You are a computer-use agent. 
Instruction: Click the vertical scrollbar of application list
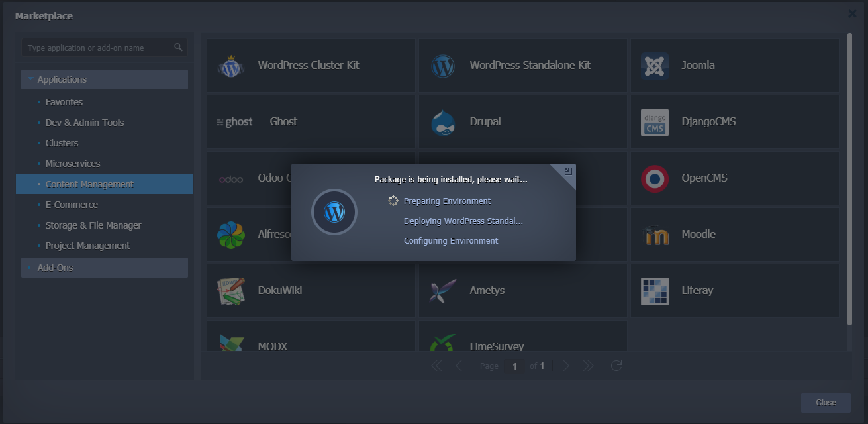849,179
